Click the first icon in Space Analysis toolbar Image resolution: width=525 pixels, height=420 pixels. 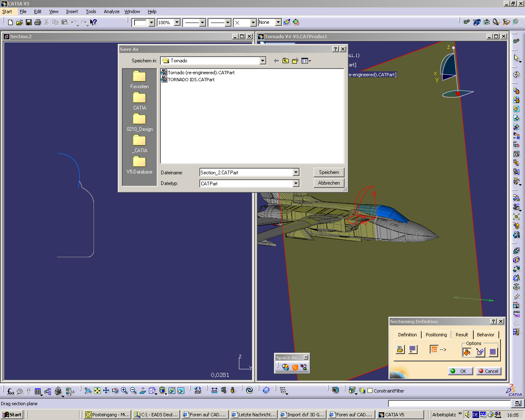(285, 367)
